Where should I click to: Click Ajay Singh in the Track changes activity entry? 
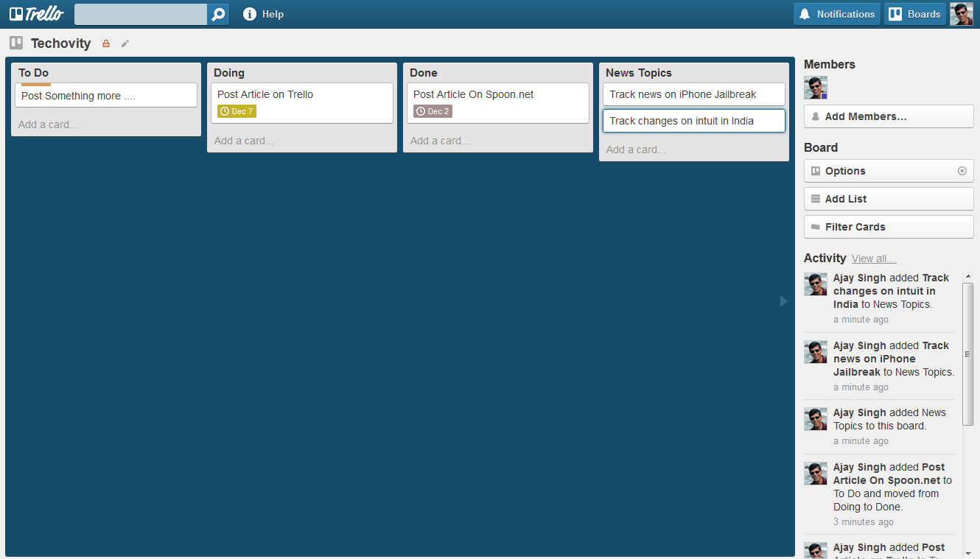point(860,278)
